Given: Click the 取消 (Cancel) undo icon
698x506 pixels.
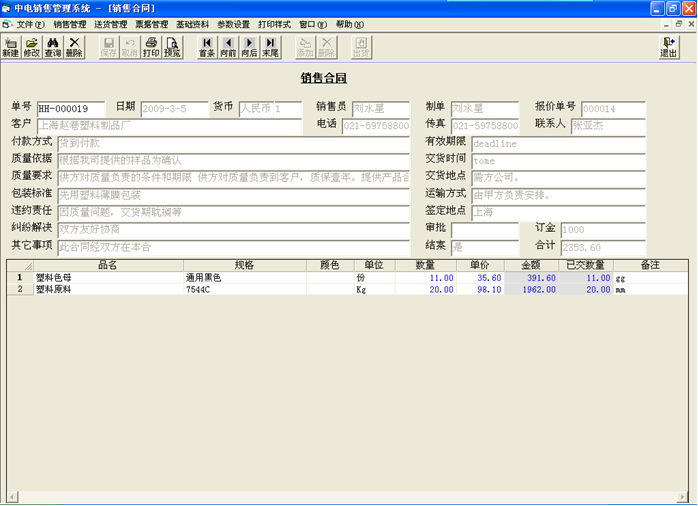Looking at the screenshot, I should pyautogui.click(x=130, y=47).
